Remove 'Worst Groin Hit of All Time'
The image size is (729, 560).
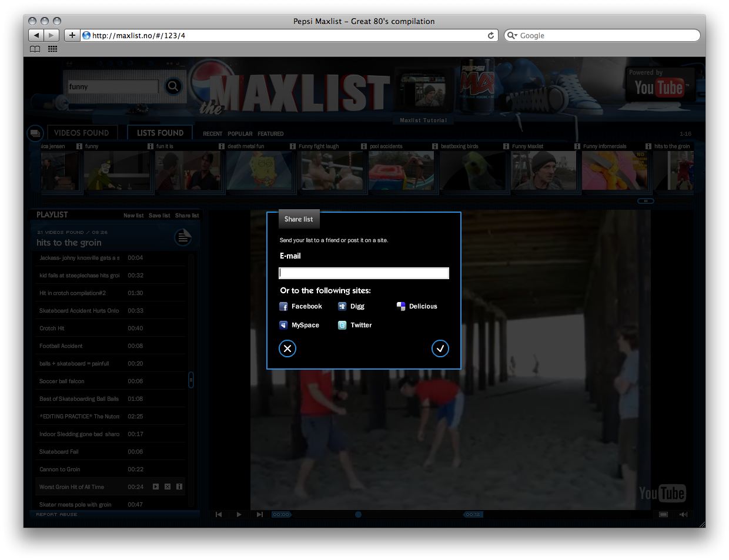pos(168,487)
